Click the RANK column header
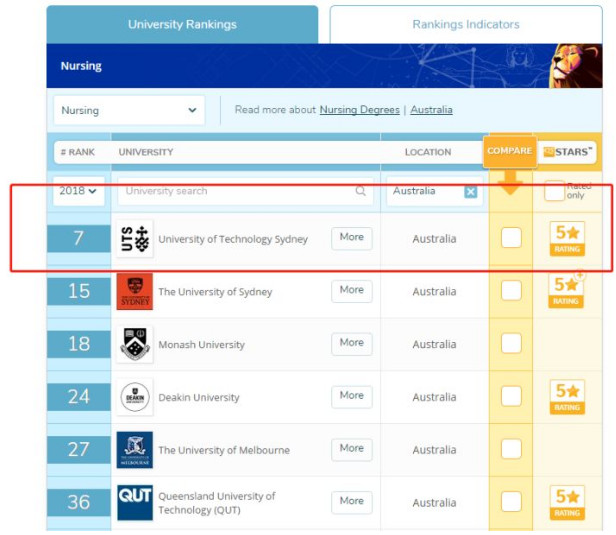This screenshot has width=616, height=535. [x=78, y=152]
